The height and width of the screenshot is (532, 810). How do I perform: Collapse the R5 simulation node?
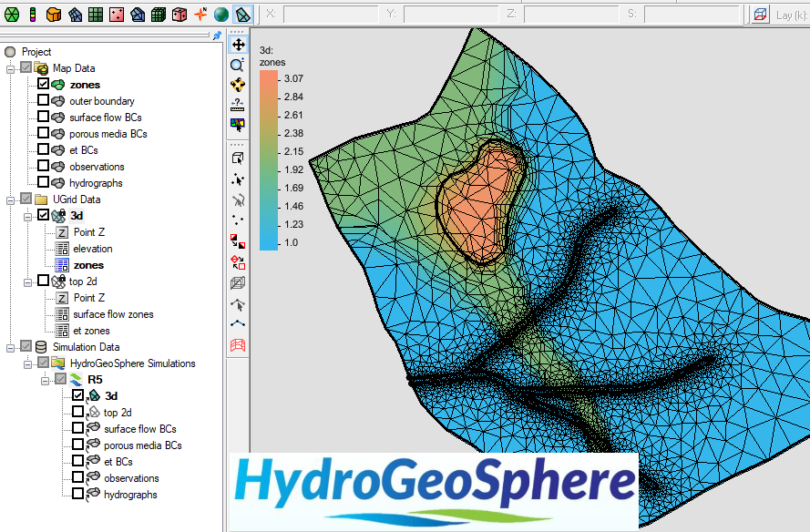pos(45,380)
